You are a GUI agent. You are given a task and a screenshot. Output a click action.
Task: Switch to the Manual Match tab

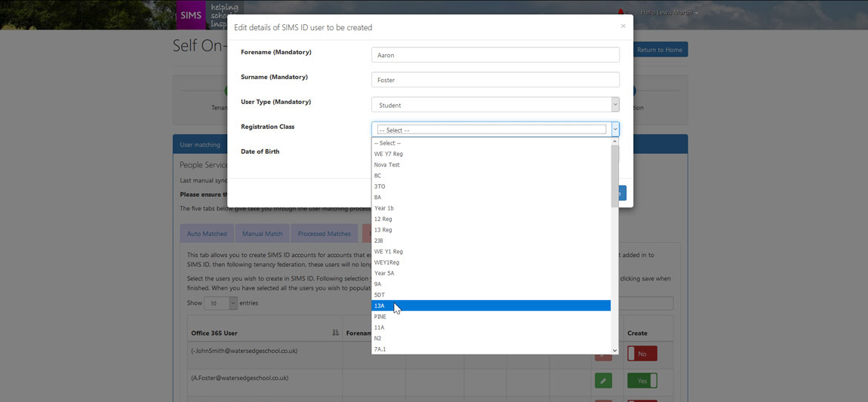(263, 233)
